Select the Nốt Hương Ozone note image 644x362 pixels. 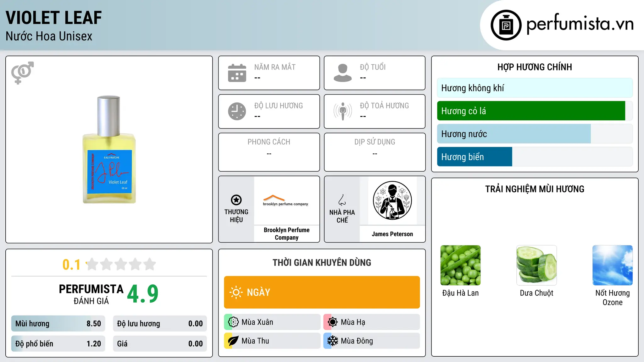tap(613, 265)
